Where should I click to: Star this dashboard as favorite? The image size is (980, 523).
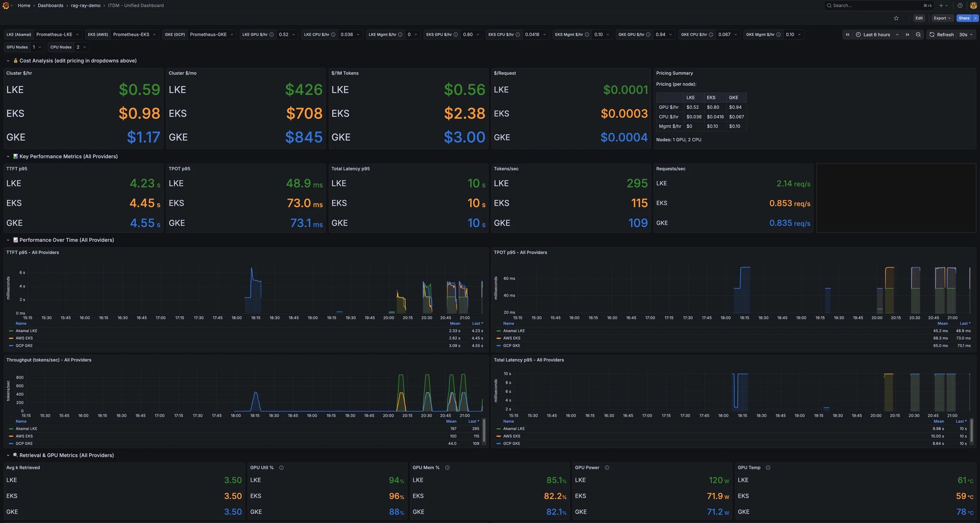(896, 18)
